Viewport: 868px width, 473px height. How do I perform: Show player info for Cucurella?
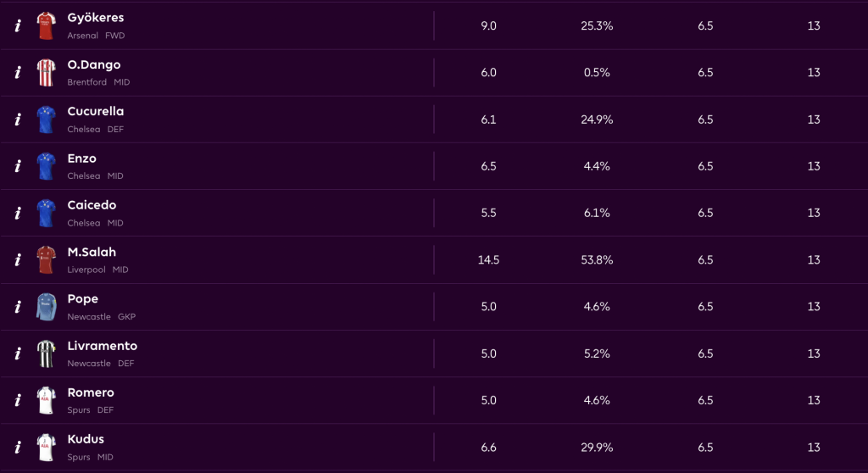pos(18,120)
